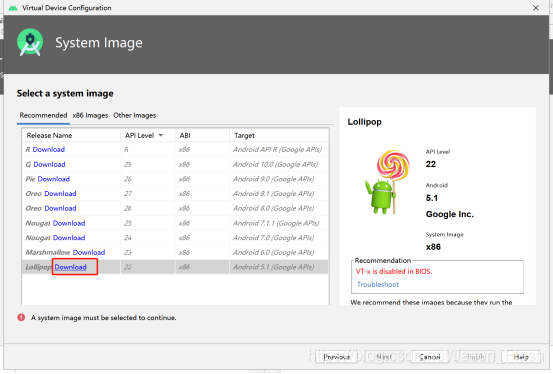Click the Next button
553x374 pixels.
click(384, 357)
